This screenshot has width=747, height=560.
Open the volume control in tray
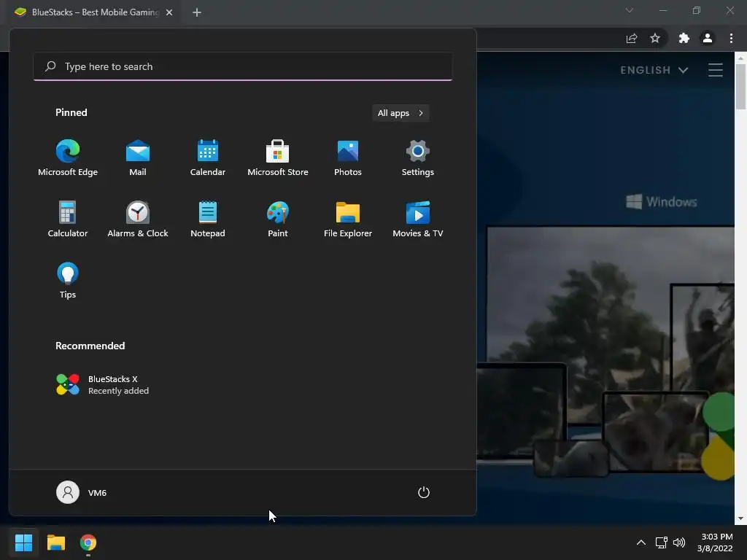(679, 542)
